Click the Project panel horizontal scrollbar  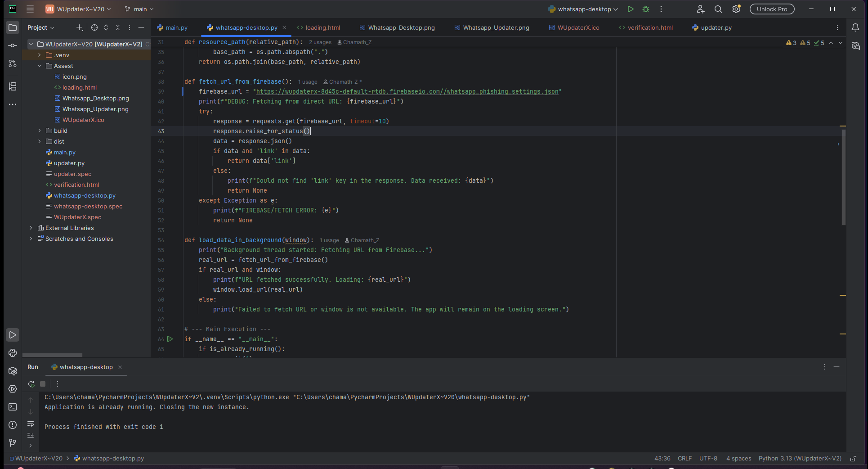pos(53,355)
